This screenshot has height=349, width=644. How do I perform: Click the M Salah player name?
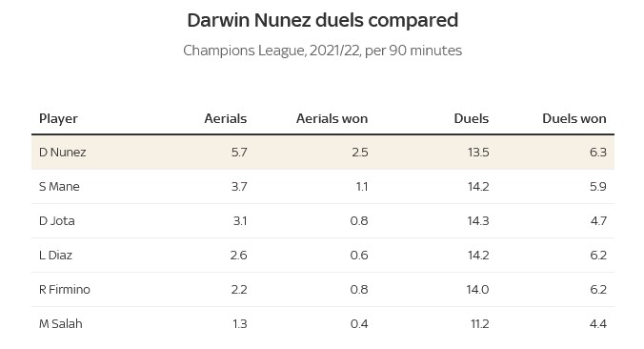coord(61,324)
